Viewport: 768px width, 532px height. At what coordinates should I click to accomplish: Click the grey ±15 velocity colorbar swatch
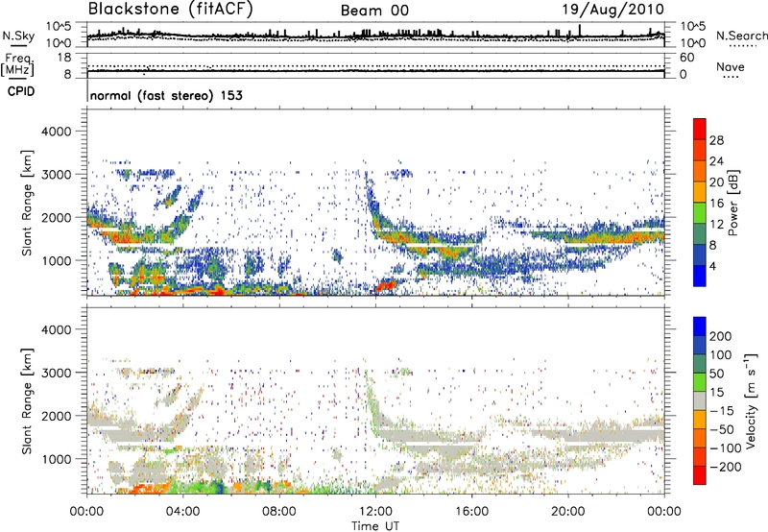coord(700,400)
